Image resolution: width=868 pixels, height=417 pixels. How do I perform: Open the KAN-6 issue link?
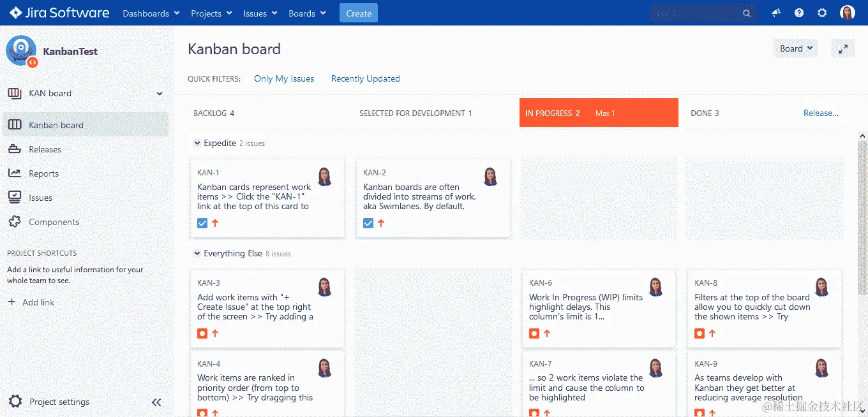[x=541, y=283]
